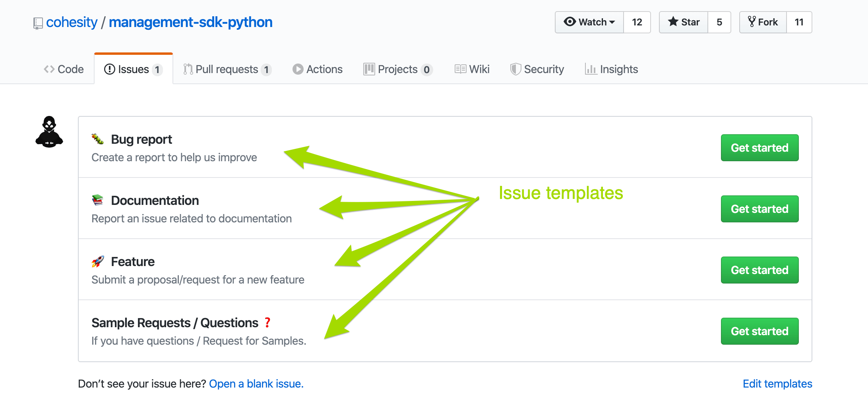This screenshot has width=868, height=409.
Task: Click the books icon beside Documentation
Action: [97, 200]
